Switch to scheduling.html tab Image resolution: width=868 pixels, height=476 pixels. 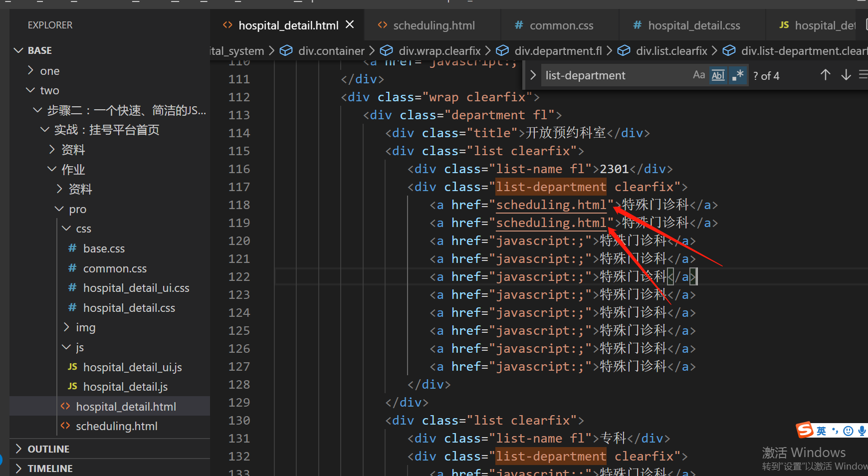click(x=433, y=25)
